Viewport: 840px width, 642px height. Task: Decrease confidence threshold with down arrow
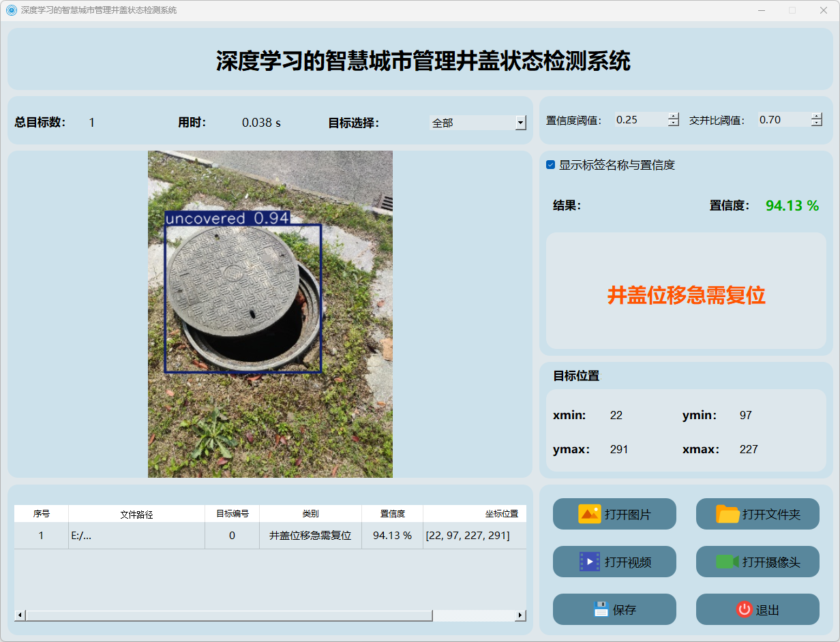(x=674, y=123)
